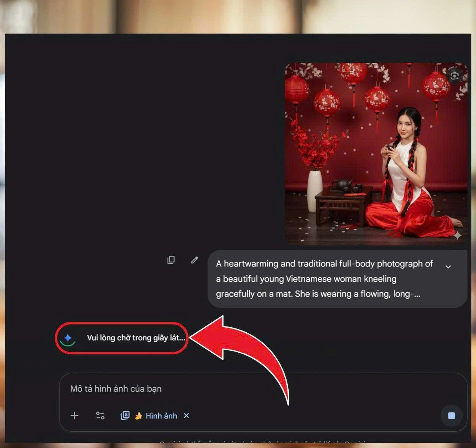Click the sparkle watermark on the photo corner
The width and height of the screenshot is (476, 448).
[x=458, y=235]
